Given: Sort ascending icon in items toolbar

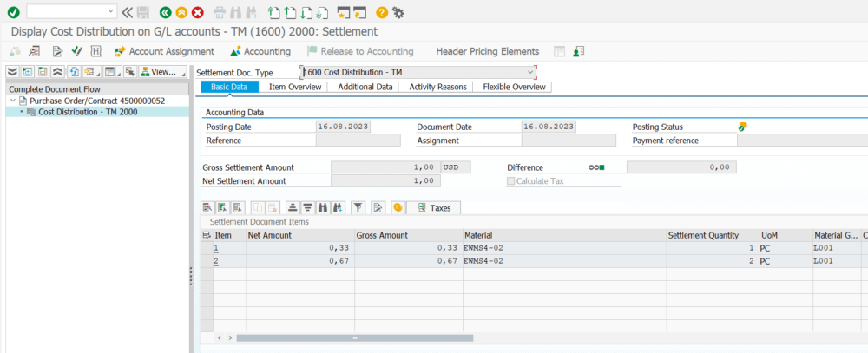Looking at the screenshot, I should click(x=293, y=208).
